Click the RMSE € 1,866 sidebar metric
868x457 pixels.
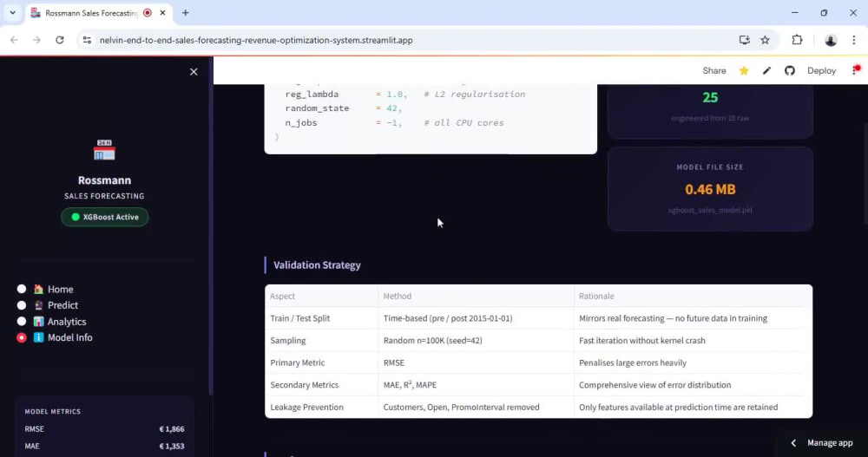[104, 428]
